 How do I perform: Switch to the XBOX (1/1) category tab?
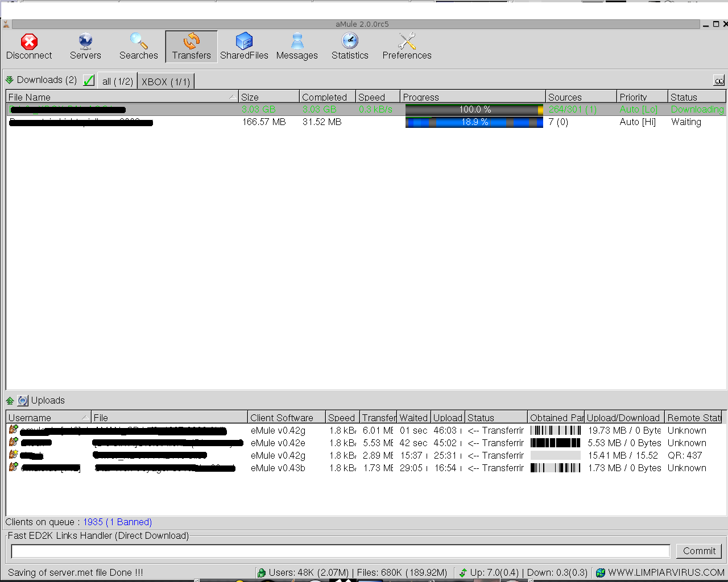[166, 82]
